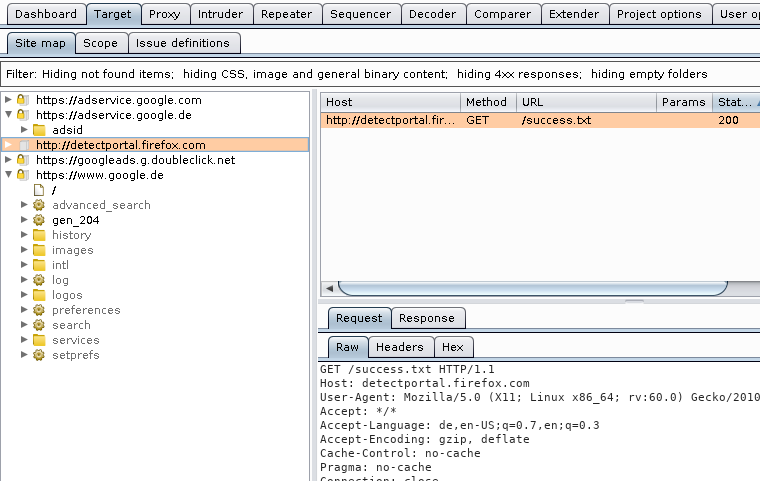Click the lock icon beside googleads.g.doubleclick.net

[23, 160]
